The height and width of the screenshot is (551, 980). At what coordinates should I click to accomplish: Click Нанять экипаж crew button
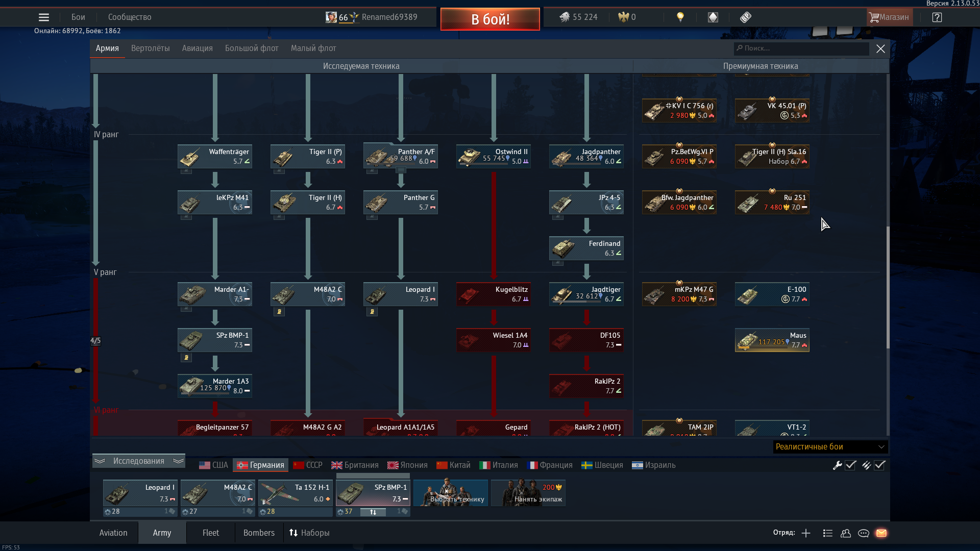coord(528,493)
